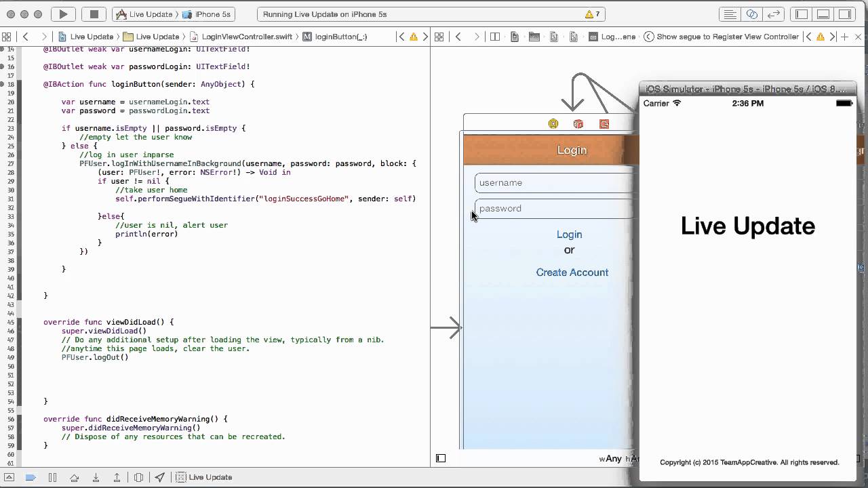This screenshot has width=868, height=488.
Task: Open the wAny hAny size class control
Action: 618,459
